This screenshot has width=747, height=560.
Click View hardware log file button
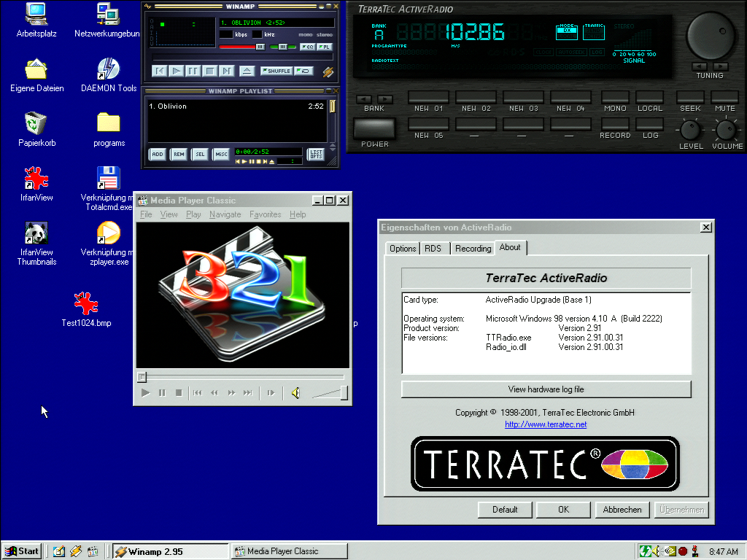click(x=546, y=389)
